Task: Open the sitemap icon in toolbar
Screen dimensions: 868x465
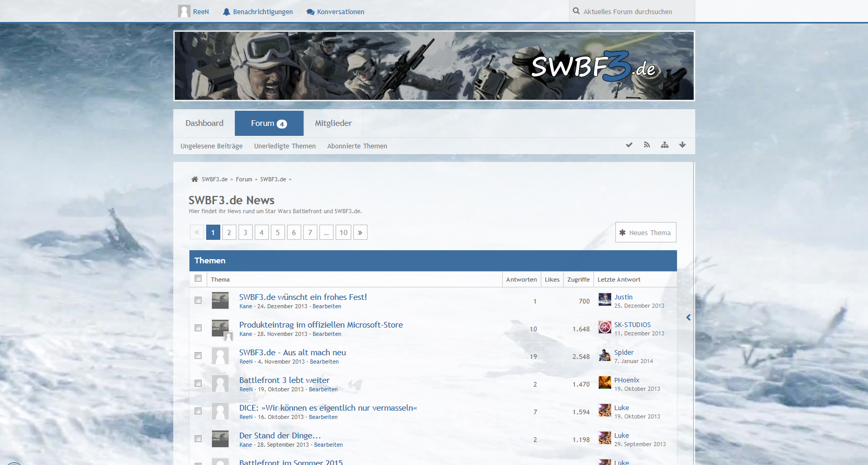Action: coord(664,145)
